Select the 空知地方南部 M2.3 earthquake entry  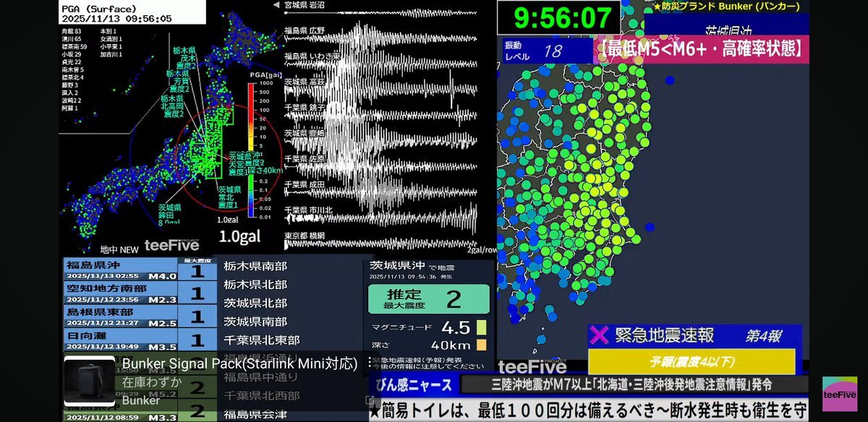119,293
